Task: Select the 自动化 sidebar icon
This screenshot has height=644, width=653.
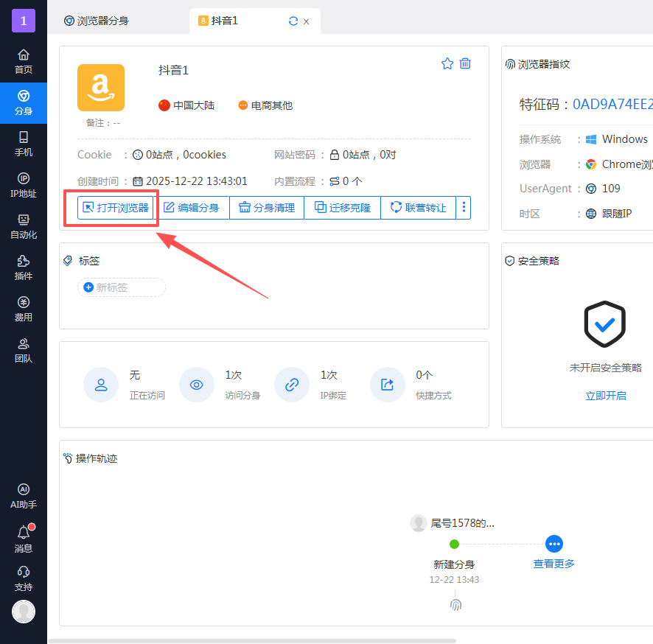Action: click(x=23, y=227)
